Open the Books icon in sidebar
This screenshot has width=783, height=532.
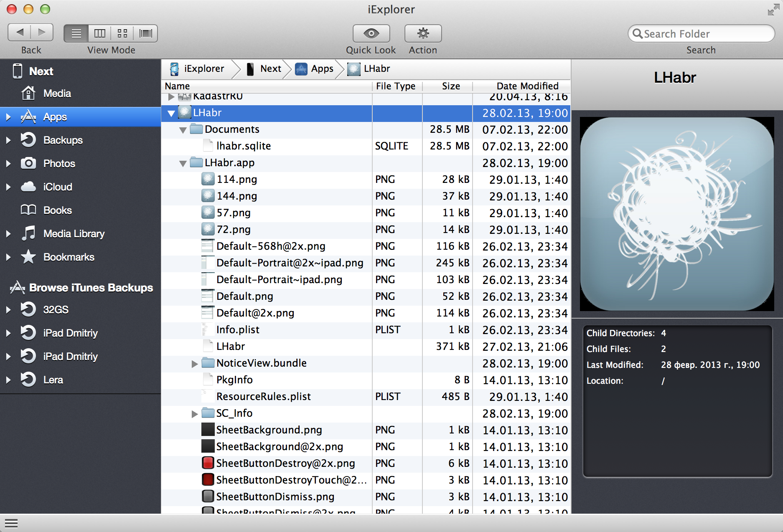[28, 210]
